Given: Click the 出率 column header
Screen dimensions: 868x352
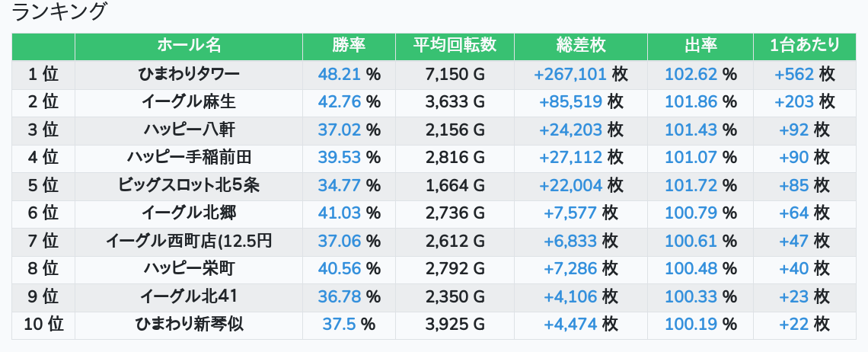Looking at the screenshot, I should click(x=700, y=45).
